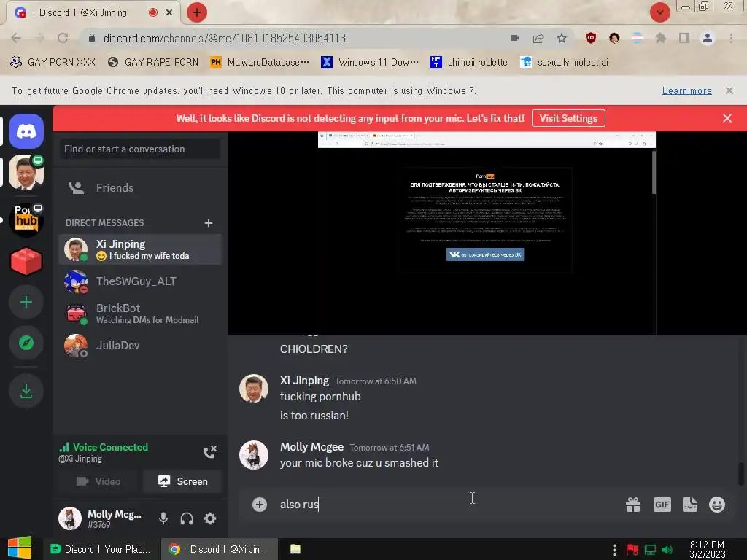Image resolution: width=747 pixels, height=560 pixels.
Task: Open the Pornhub server icon in sidebar
Action: coord(26,219)
